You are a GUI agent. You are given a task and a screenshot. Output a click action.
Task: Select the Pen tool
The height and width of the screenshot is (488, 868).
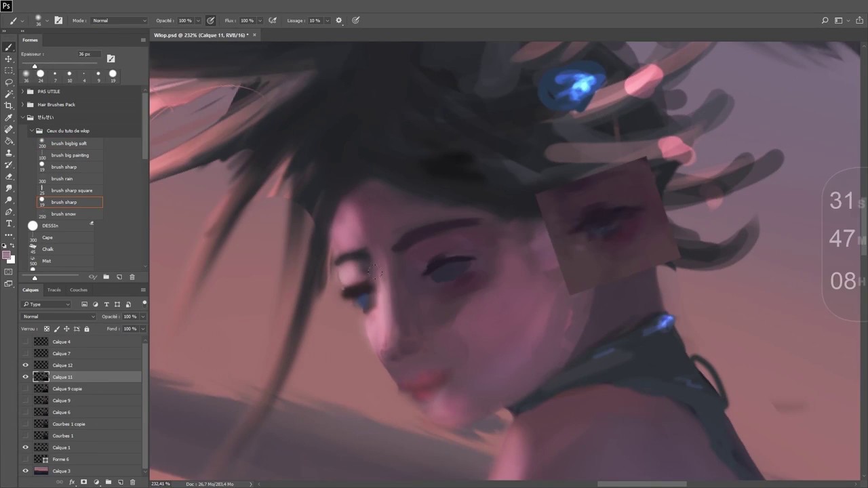click(9, 211)
